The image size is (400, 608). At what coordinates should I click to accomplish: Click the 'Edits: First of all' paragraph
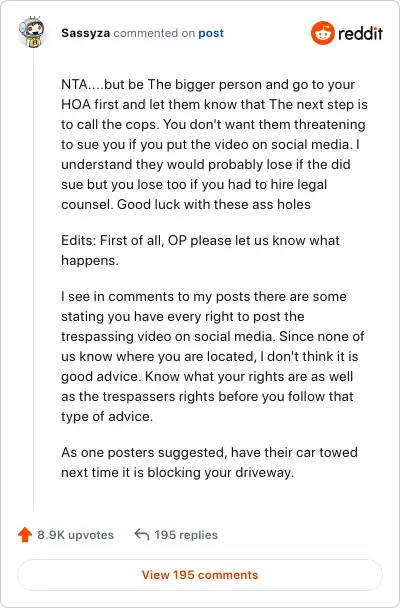click(200, 250)
